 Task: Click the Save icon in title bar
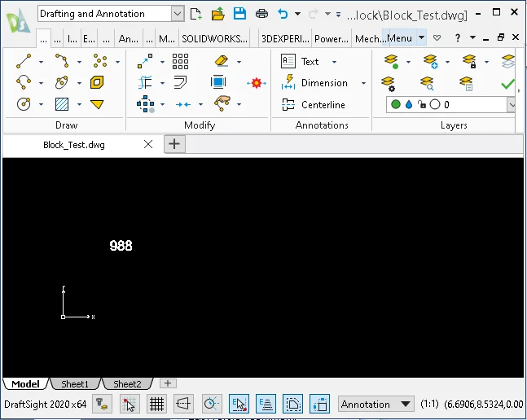pos(239,14)
